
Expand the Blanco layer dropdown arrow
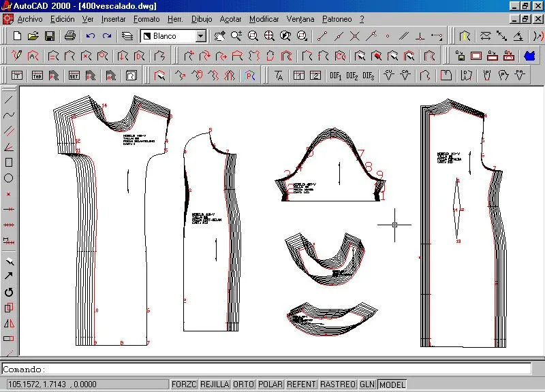click(x=200, y=36)
